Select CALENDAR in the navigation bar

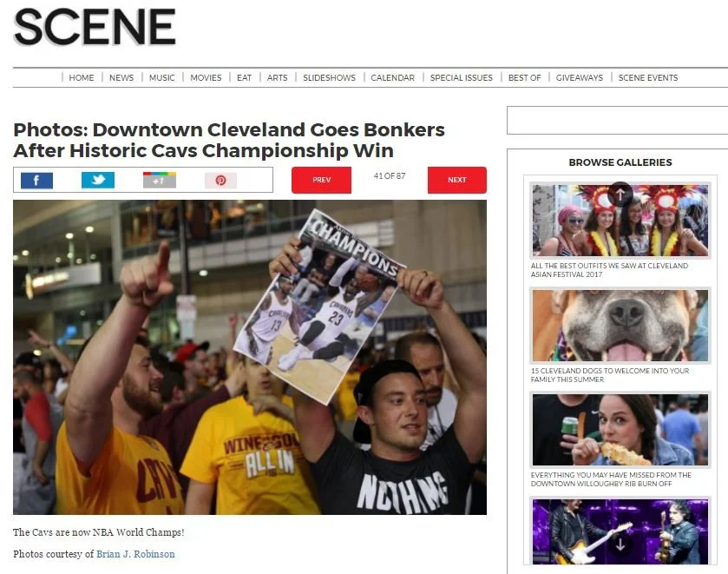pos(392,77)
